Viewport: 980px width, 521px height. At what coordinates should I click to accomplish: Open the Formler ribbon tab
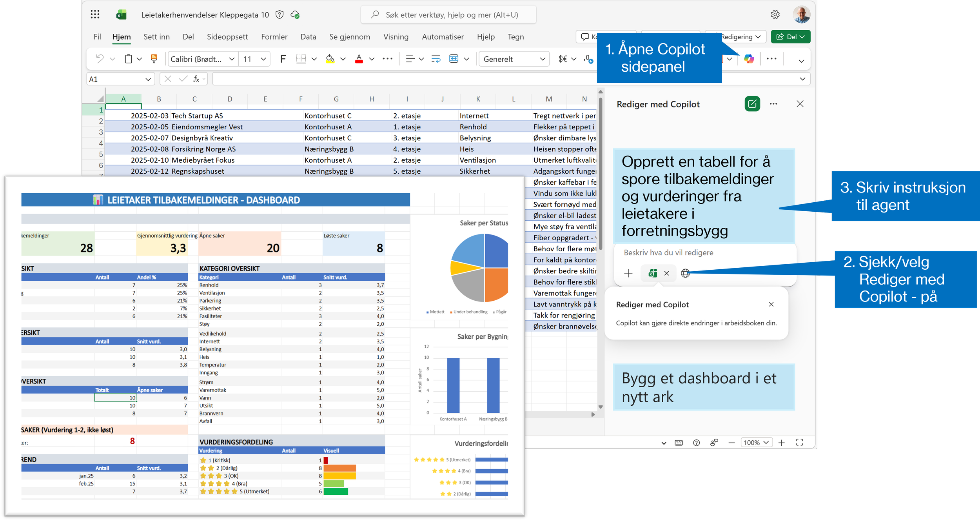(x=274, y=37)
